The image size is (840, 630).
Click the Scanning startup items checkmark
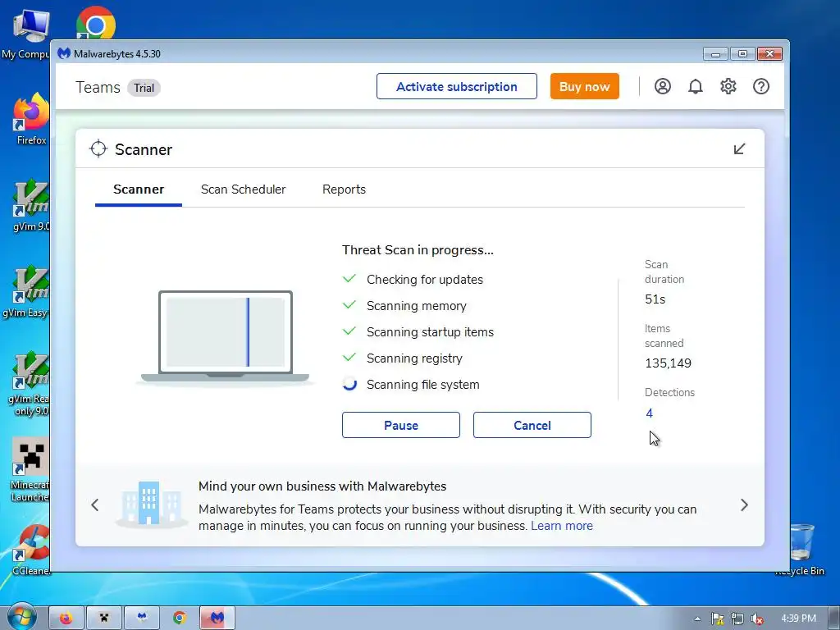(x=349, y=331)
